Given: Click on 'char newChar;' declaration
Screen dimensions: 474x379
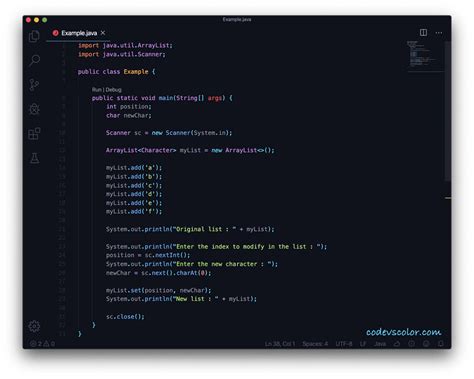Looking at the screenshot, I should [x=129, y=115].
